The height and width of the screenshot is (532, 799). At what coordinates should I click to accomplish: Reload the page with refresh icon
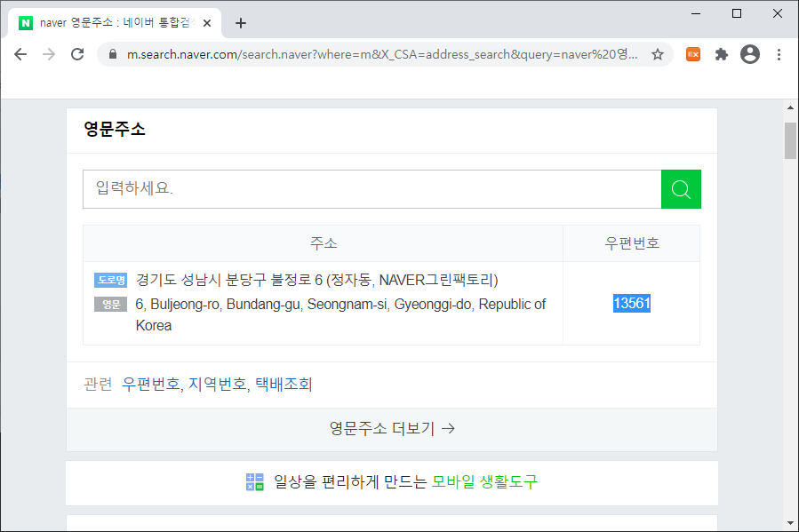click(77, 54)
